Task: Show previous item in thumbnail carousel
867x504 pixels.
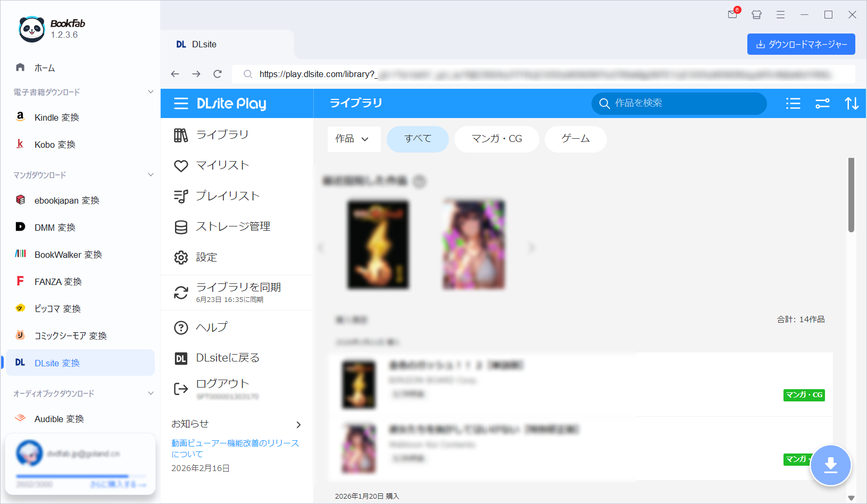Action: click(x=321, y=248)
